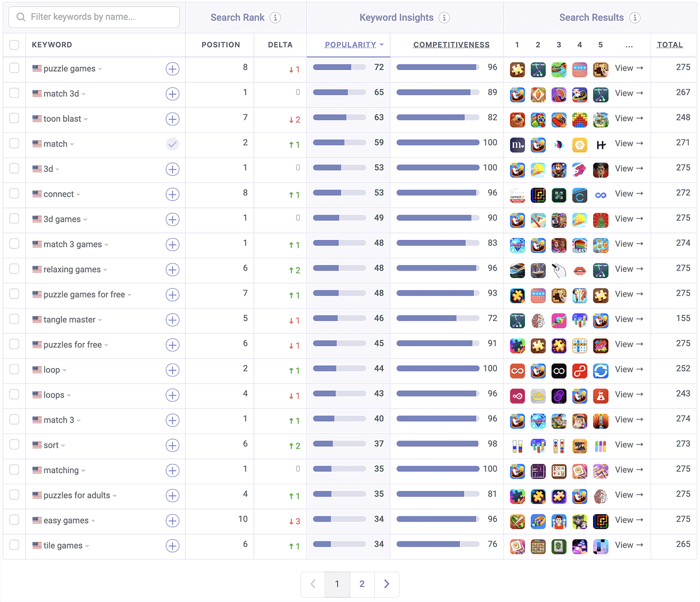Click View link for 'relaxing games'
Image resolution: width=700 pixels, height=602 pixels.
[629, 269]
